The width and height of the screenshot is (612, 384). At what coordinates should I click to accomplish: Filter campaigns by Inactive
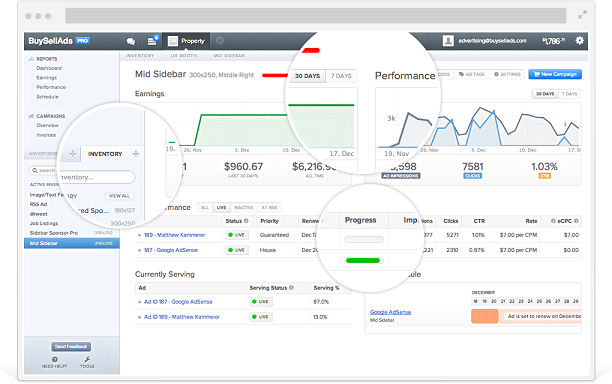point(244,208)
